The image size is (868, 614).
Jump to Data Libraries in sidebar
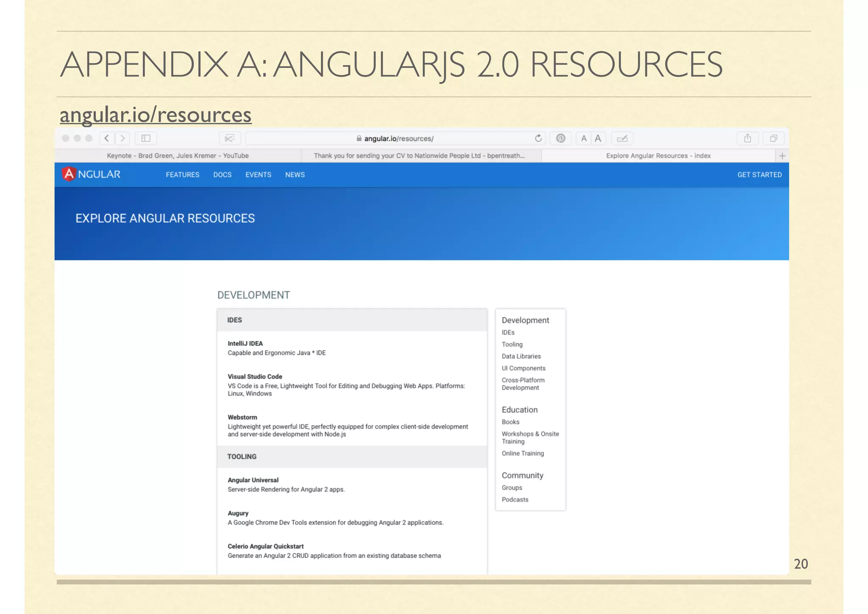coord(521,356)
